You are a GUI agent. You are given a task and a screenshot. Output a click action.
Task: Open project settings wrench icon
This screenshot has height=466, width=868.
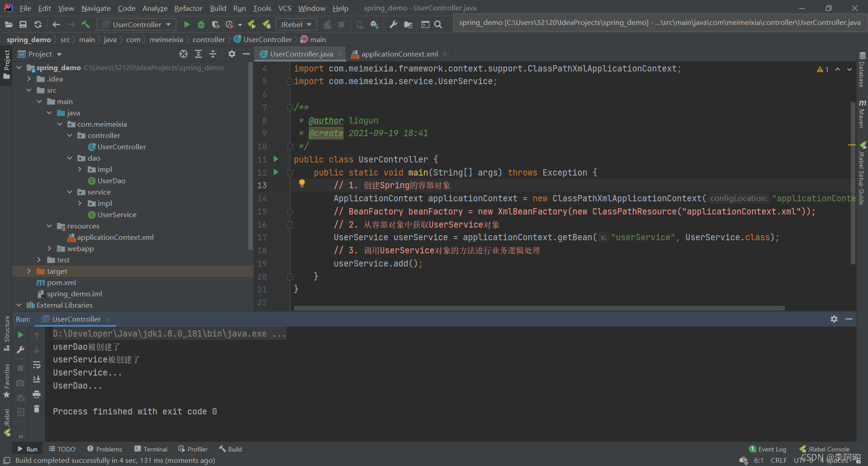(x=393, y=24)
